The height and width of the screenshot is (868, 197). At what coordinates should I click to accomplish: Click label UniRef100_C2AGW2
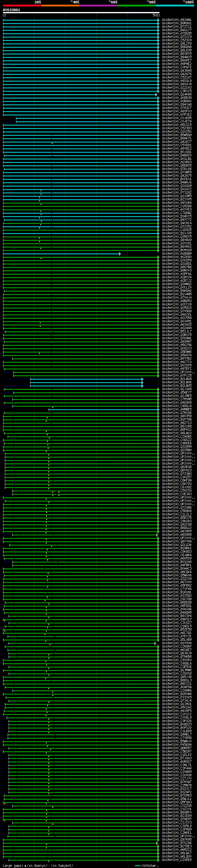coord(176,436)
